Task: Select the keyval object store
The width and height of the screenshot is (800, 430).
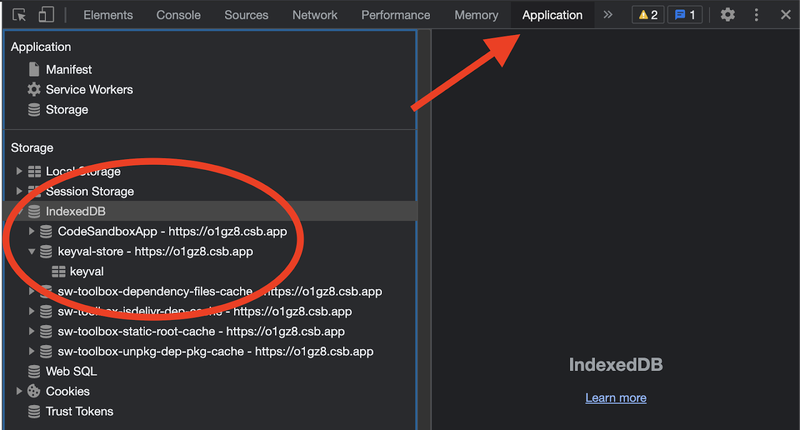Action: (78, 271)
